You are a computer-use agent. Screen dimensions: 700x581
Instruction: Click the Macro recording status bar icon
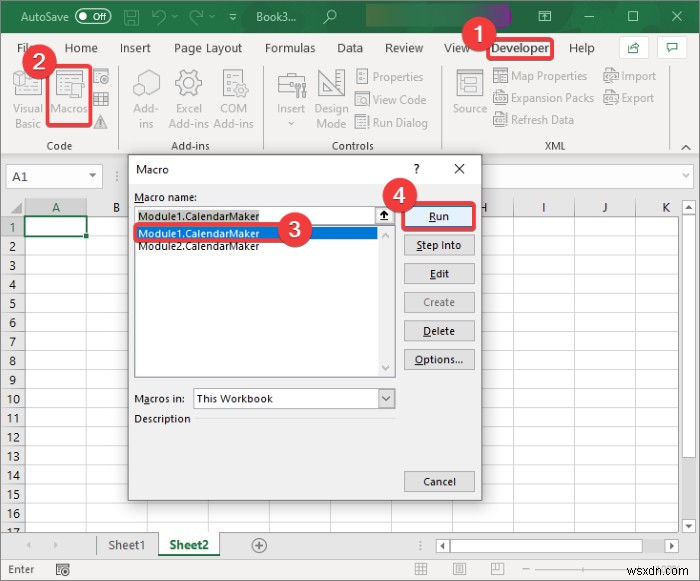pyautogui.click(x=62, y=569)
